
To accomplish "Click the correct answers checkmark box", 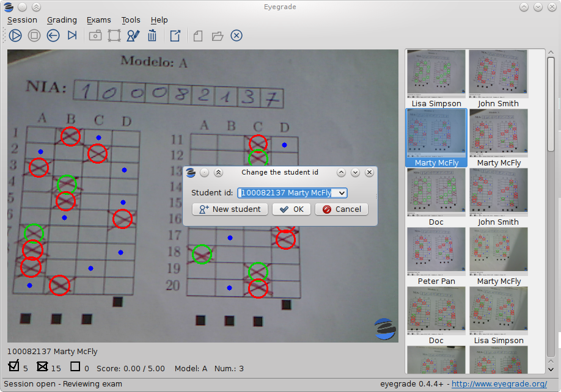I will [14, 366].
